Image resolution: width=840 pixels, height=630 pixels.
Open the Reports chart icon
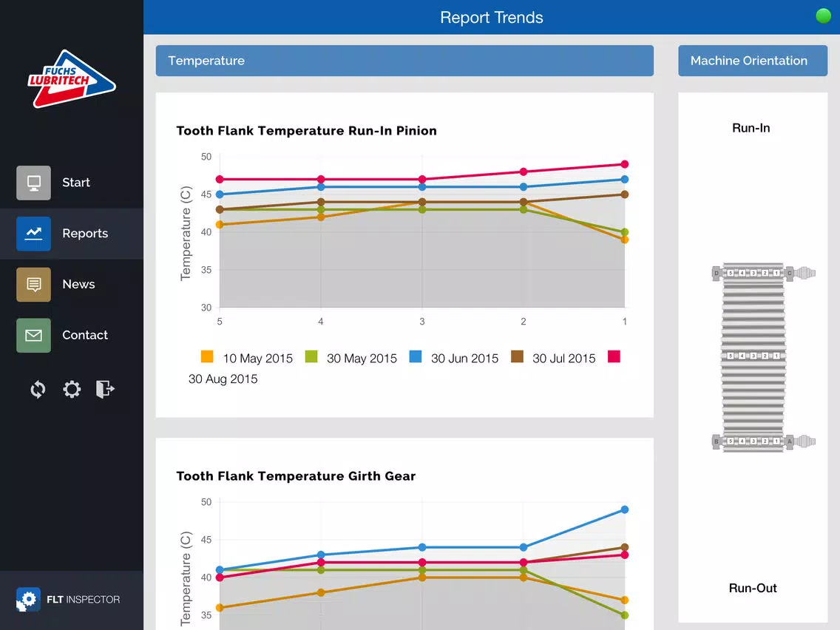click(x=34, y=234)
